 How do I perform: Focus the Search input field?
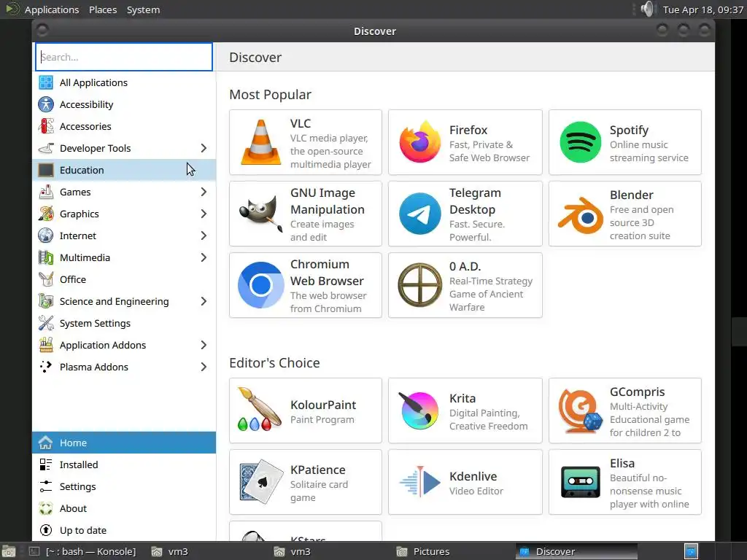coord(124,57)
